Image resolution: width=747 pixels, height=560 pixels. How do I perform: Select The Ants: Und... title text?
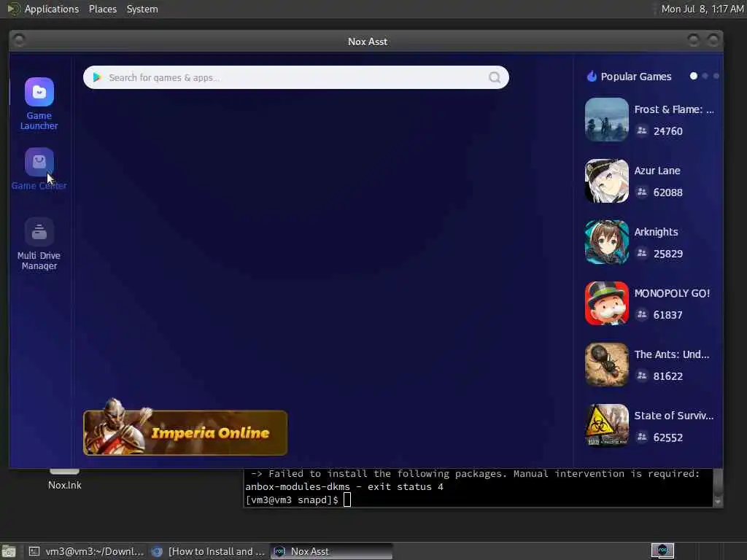(x=671, y=354)
